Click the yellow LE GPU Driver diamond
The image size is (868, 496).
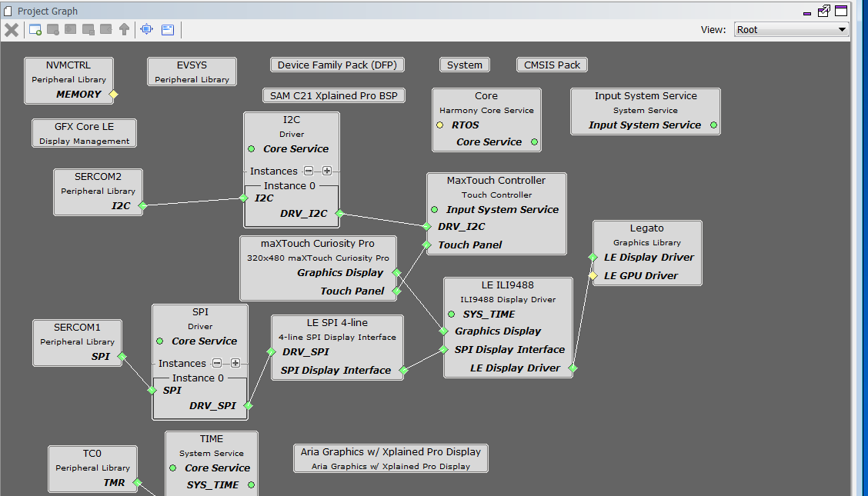tap(593, 275)
